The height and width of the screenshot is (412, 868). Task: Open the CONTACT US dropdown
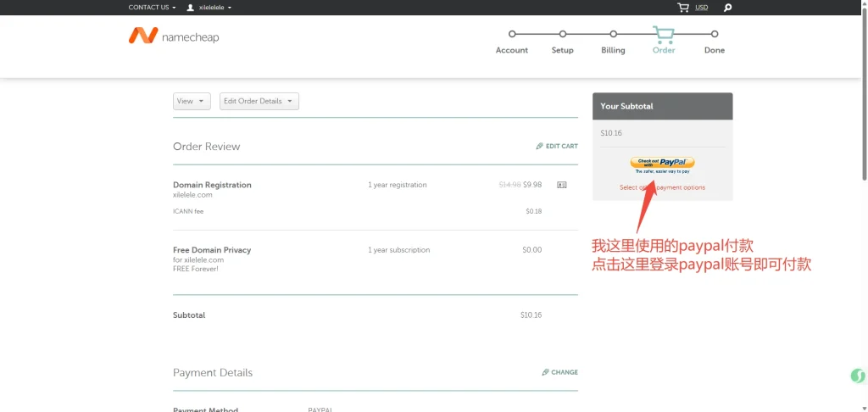[x=152, y=8]
